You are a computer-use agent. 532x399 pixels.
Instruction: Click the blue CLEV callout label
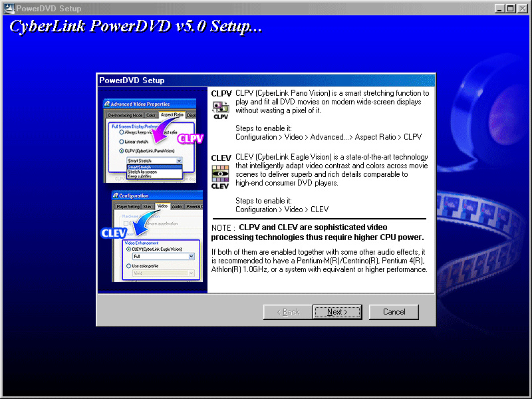(x=114, y=233)
